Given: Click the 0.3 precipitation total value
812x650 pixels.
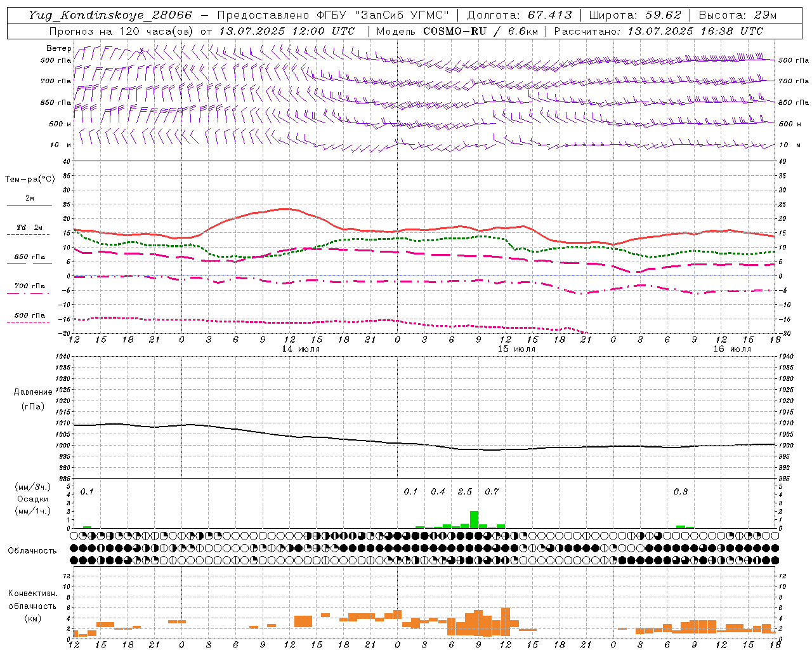Looking at the screenshot, I should click(681, 491).
